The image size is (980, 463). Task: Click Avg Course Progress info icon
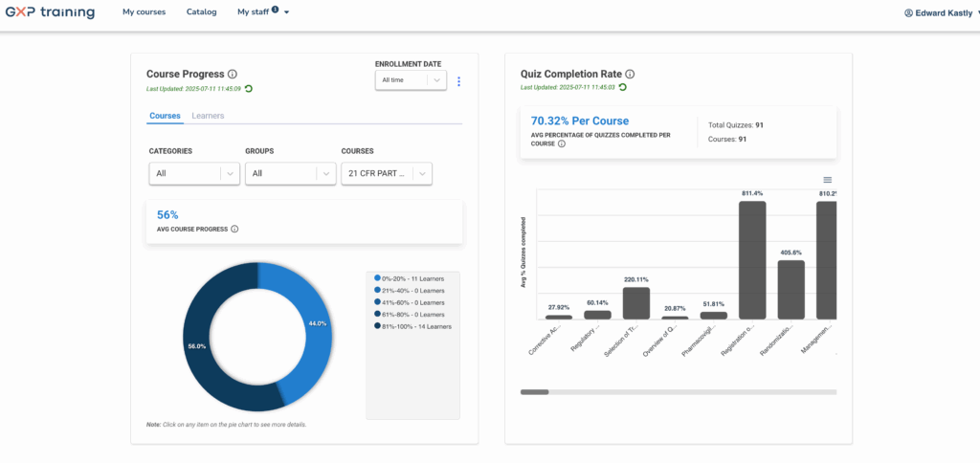pos(234,229)
